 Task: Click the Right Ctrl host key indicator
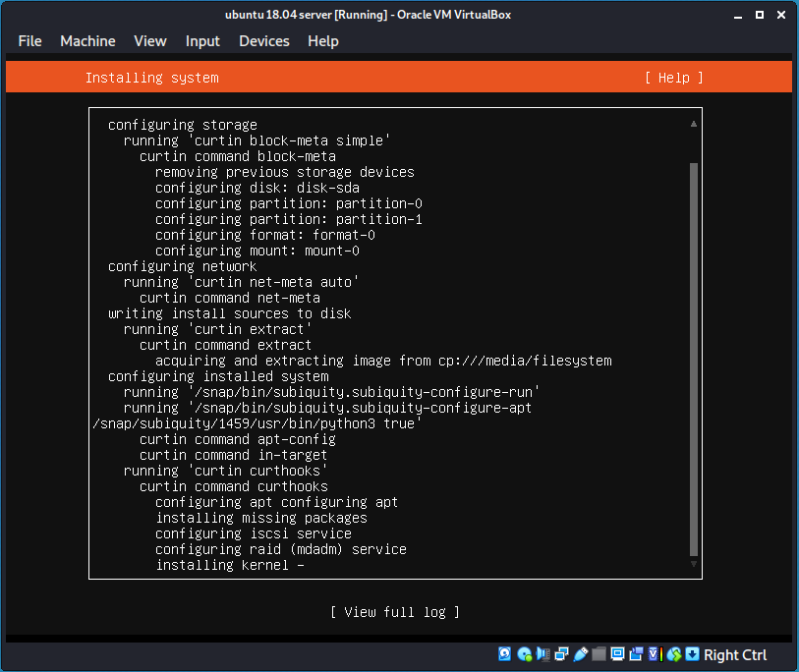(x=735, y=654)
